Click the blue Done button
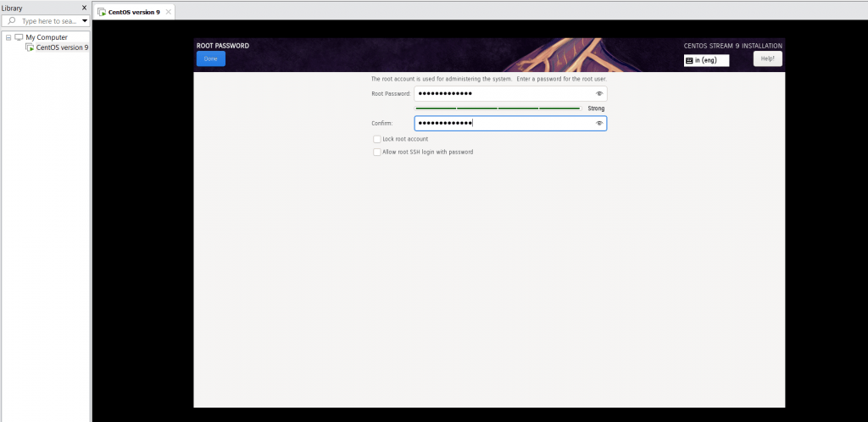868x422 pixels. pos(211,58)
